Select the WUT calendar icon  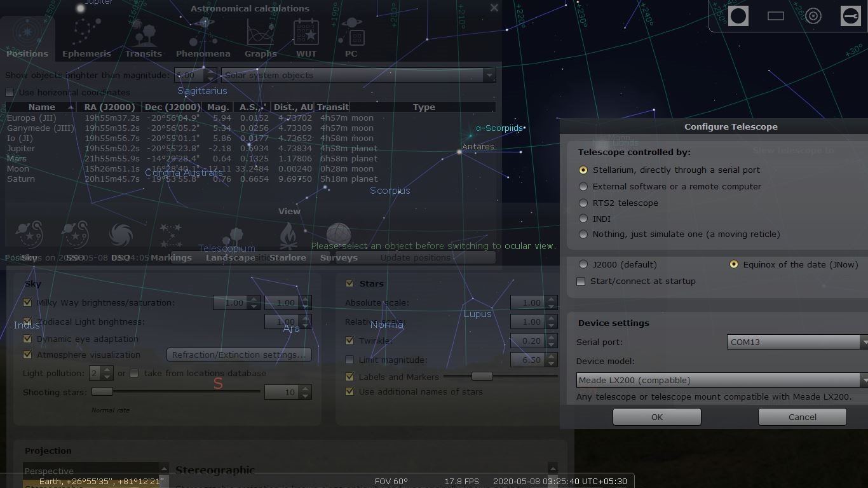pos(306,30)
